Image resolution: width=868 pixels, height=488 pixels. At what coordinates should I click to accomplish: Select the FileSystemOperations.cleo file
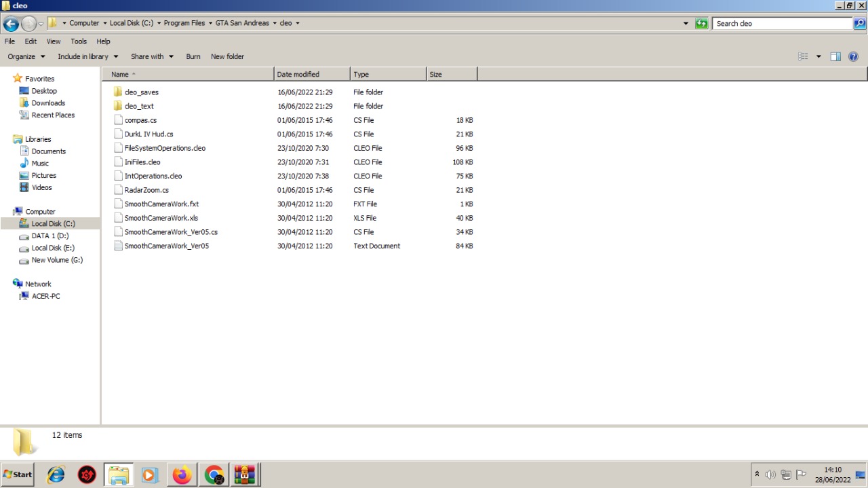point(165,148)
